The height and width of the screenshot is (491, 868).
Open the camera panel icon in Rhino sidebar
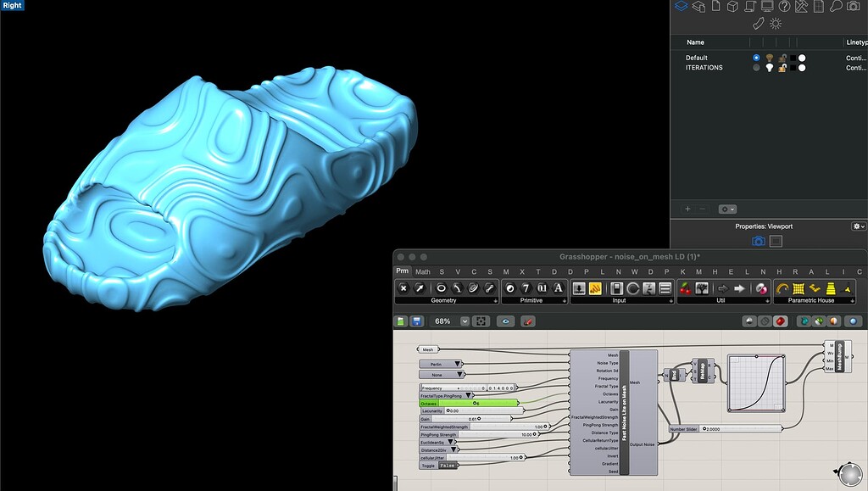click(x=853, y=7)
